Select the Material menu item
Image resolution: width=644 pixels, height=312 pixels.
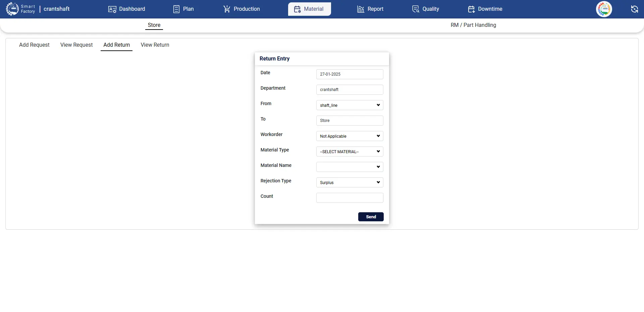pyautogui.click(x=309, y=9)
